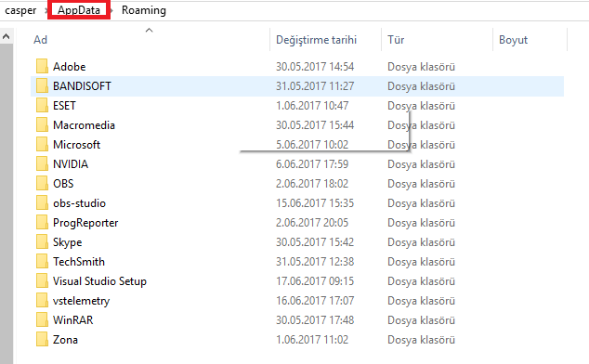589x364 pixels.
Task: Select the WinRAR folder name
Action: [72, 320]
